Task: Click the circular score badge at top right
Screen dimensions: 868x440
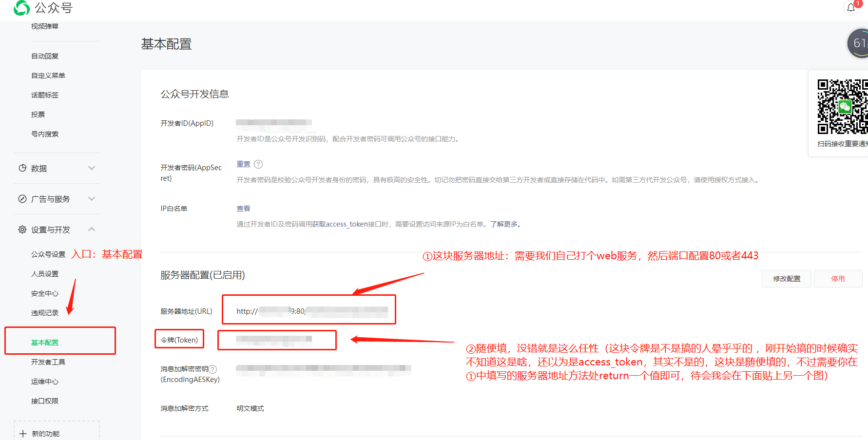Action: pos(858,43)
